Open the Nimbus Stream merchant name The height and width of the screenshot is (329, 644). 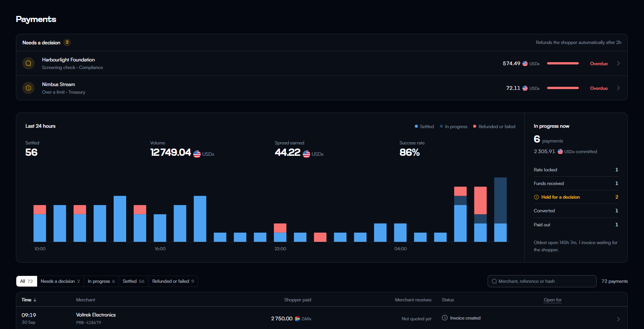(x=58, y=85)
